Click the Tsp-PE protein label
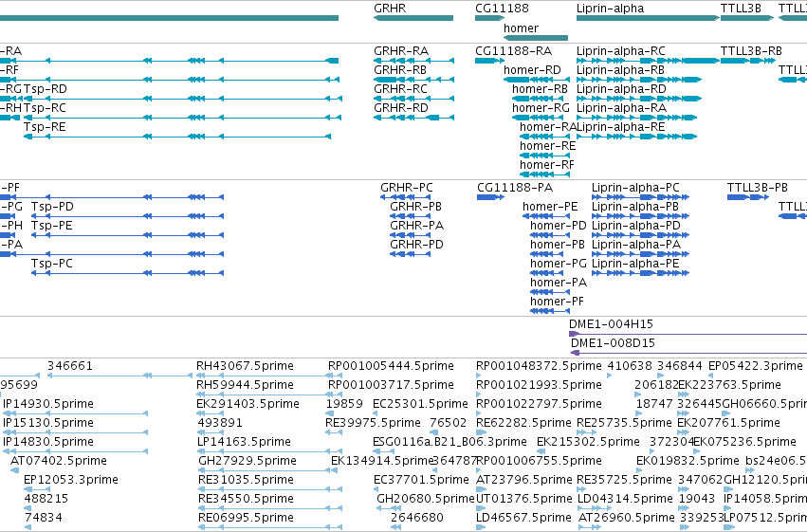This screenshot has width=807, height=532. 51,226
